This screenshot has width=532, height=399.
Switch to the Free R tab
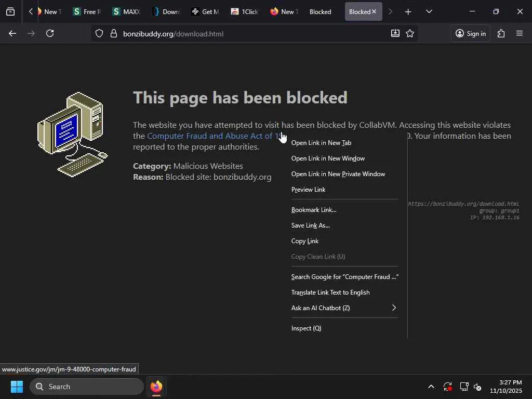(87, 11)
